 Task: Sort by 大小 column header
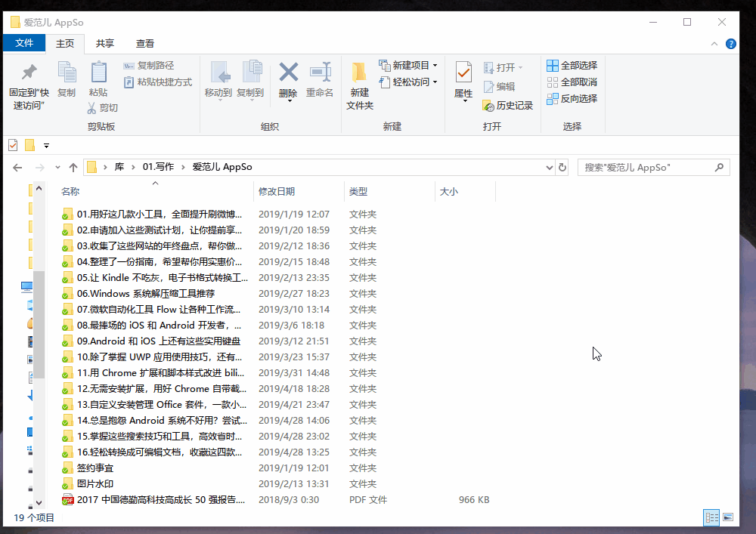coord(449,192)
